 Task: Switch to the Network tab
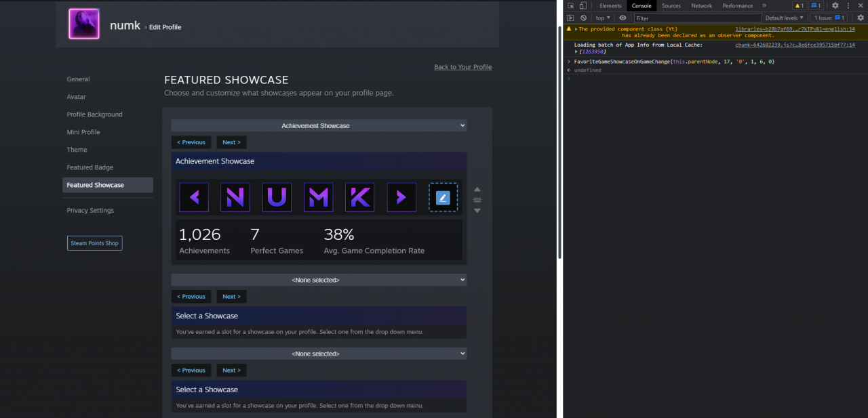click(701, 5)
